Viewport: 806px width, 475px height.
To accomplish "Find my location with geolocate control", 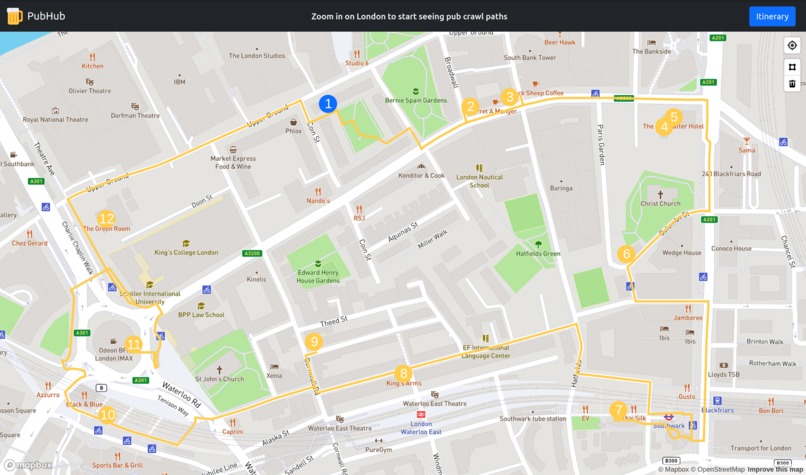I will point(792,45).
